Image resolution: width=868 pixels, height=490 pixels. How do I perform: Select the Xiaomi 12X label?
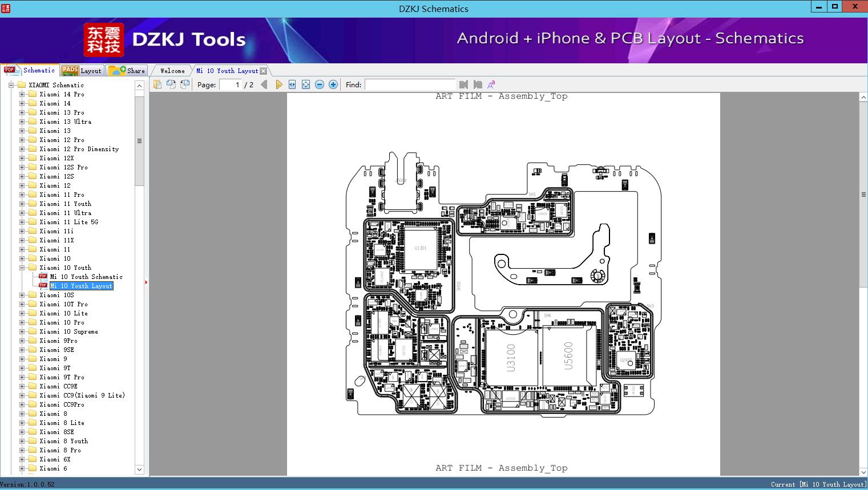56,158
